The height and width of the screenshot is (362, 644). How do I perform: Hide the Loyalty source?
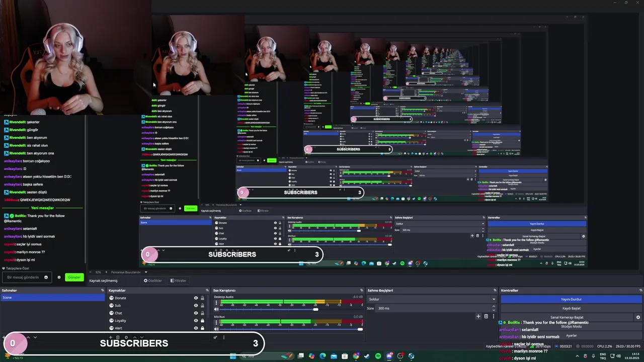pos(196,320)
